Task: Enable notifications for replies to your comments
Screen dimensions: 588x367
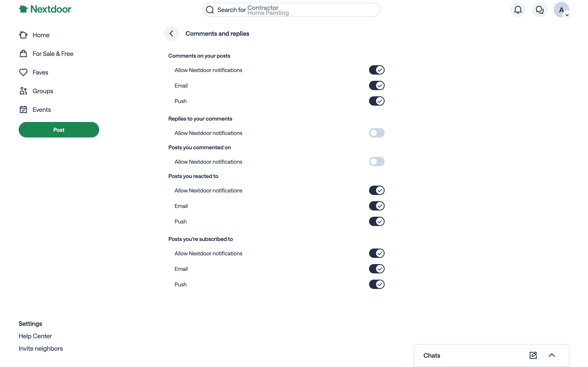Action: (376, 133)
